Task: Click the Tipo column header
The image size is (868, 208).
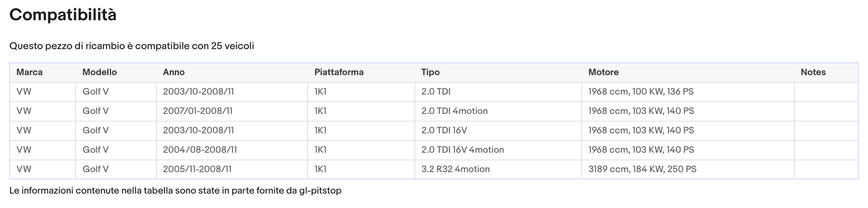Action: [x=430, y=72]
